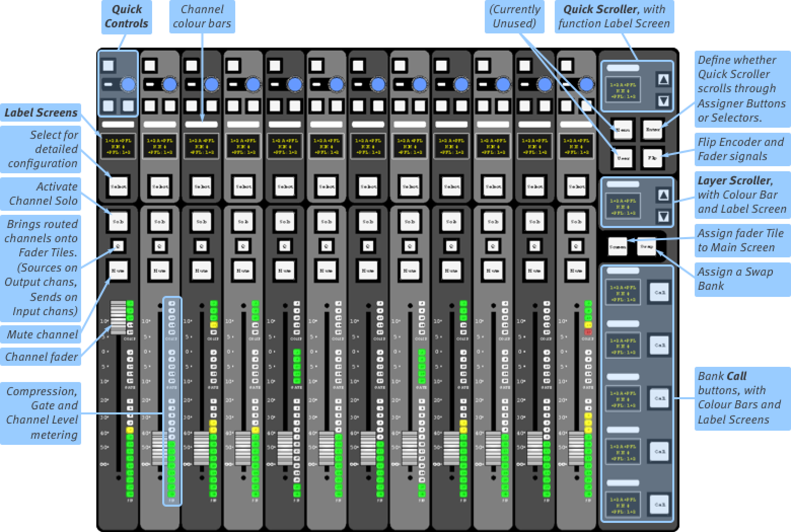The height and width of the screenshot is (532, 791).
Task: Click the User button
Action: coord(623,158)
